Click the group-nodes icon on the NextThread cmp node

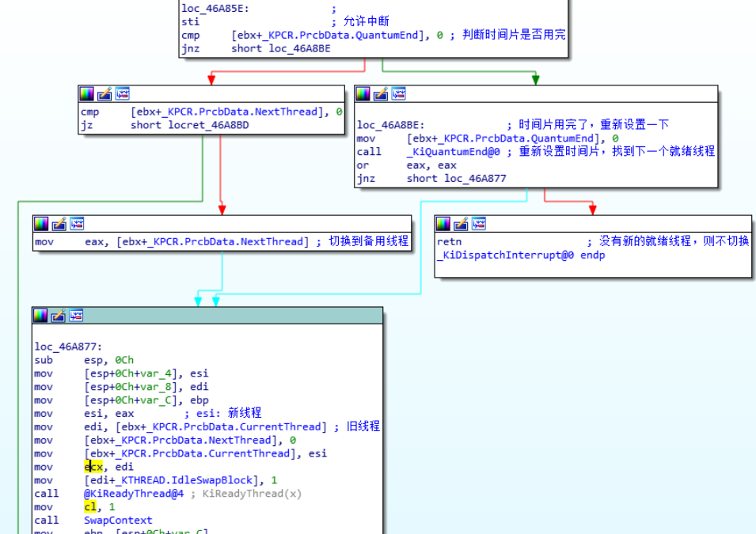point(121,93)
